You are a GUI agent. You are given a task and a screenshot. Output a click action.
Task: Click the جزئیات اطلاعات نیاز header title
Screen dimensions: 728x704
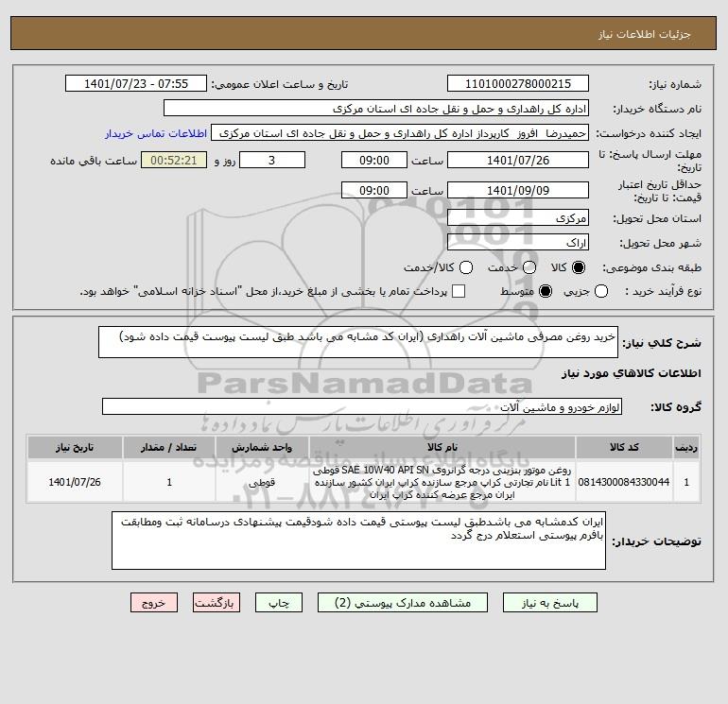[644, 34]
